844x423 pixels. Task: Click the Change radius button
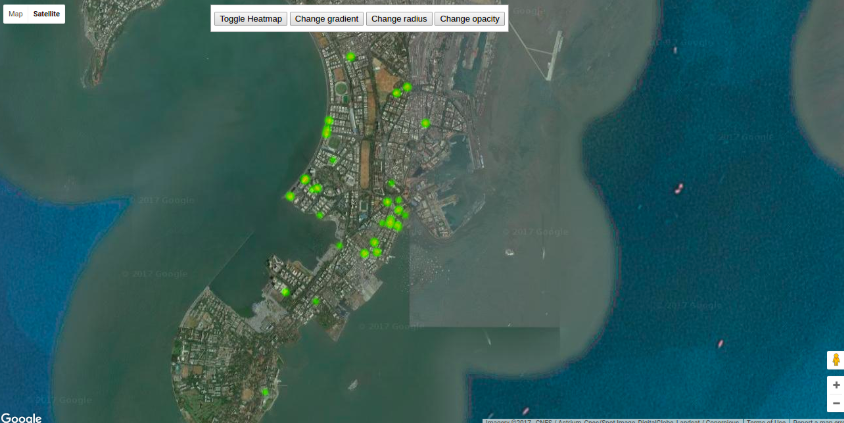399,19
